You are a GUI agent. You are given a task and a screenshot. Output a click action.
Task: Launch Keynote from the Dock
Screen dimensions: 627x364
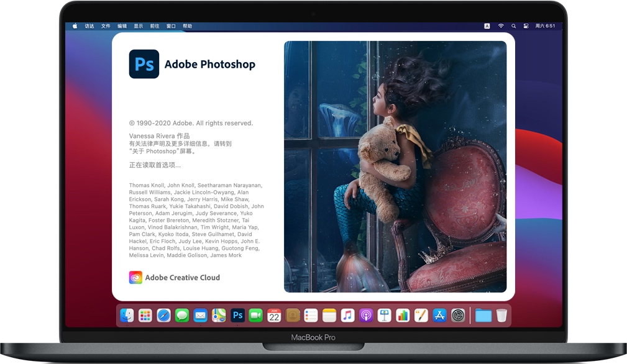(x=384, y=315)
